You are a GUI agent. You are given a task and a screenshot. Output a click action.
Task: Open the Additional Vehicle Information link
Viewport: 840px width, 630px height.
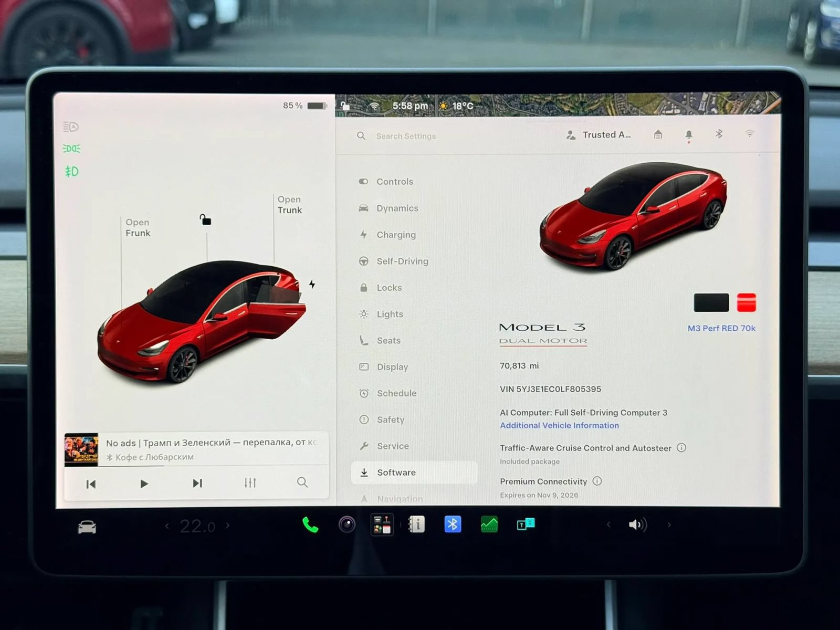click(x=559, y=426)
